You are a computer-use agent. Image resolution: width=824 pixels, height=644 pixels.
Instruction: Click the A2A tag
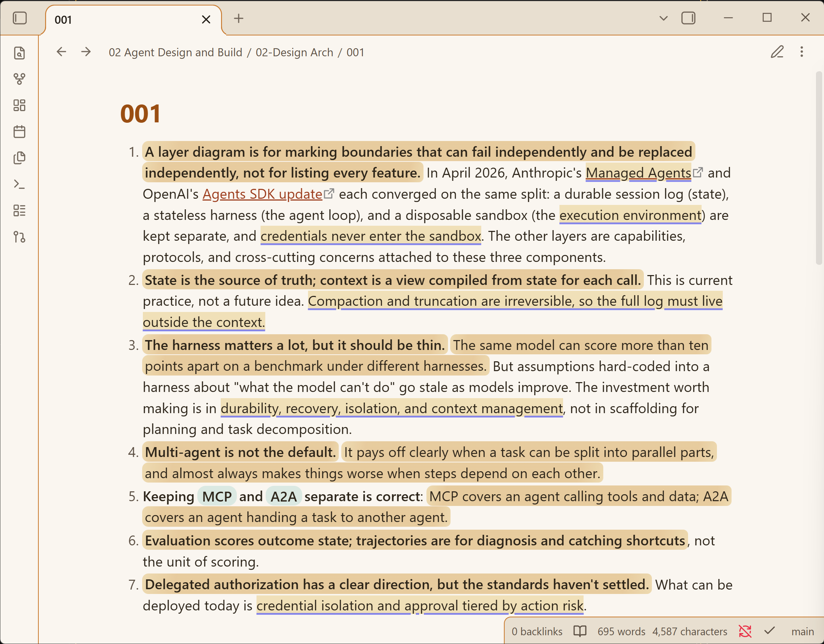click(x=284, y=496)
